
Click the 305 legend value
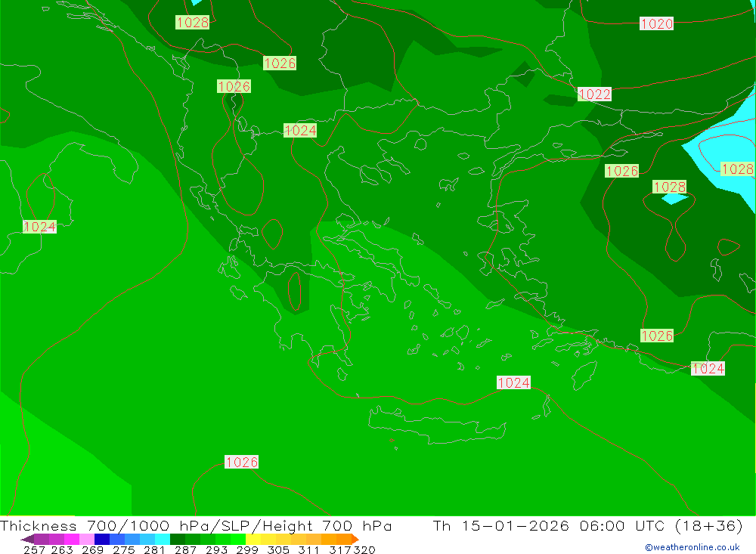coord(277,549)
